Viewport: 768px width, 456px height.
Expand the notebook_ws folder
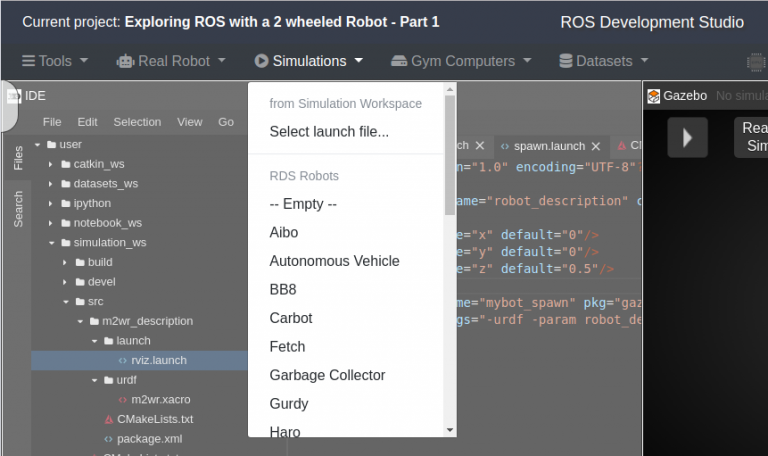click(50, 223)
